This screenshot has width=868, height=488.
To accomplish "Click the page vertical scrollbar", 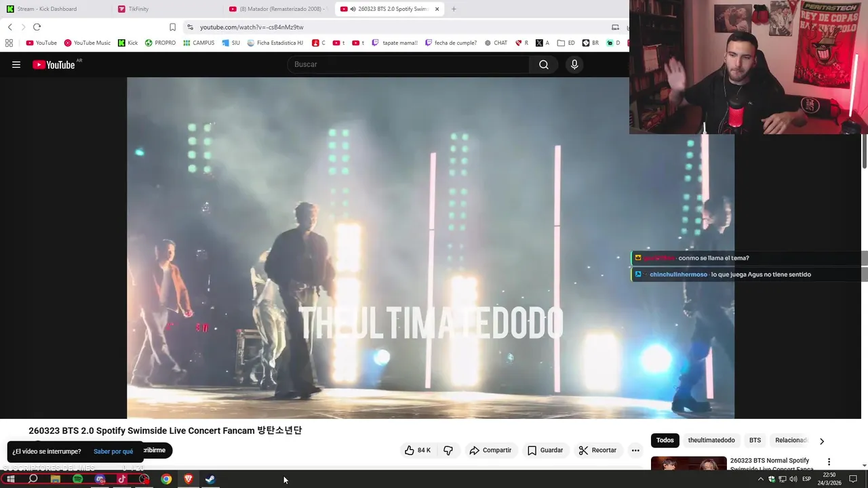I will [864, 151].
